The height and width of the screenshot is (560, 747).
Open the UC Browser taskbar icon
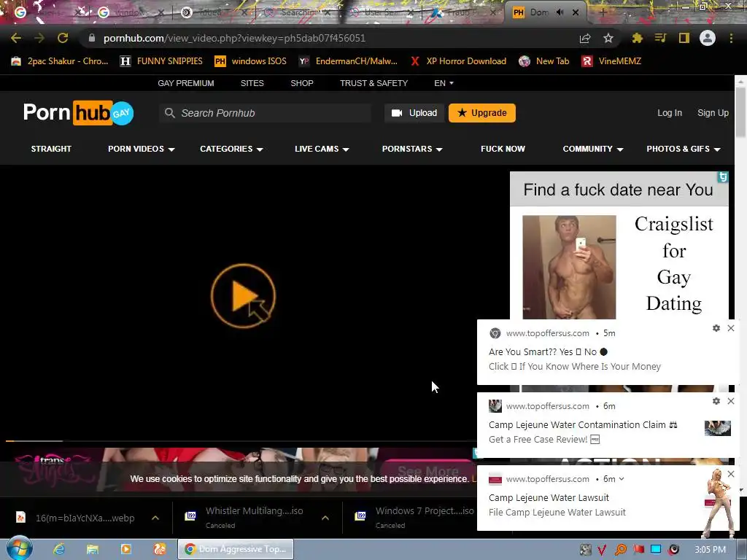[x=160, y=549]
